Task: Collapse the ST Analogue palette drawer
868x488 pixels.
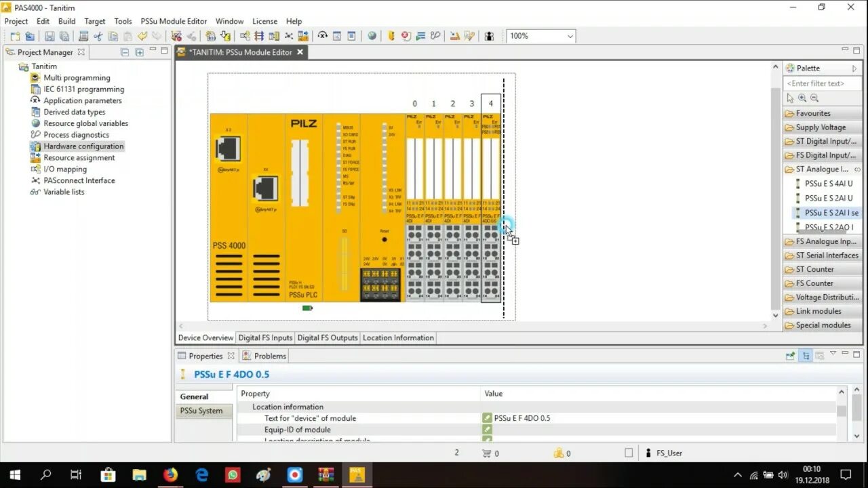Action: point(823,169)
